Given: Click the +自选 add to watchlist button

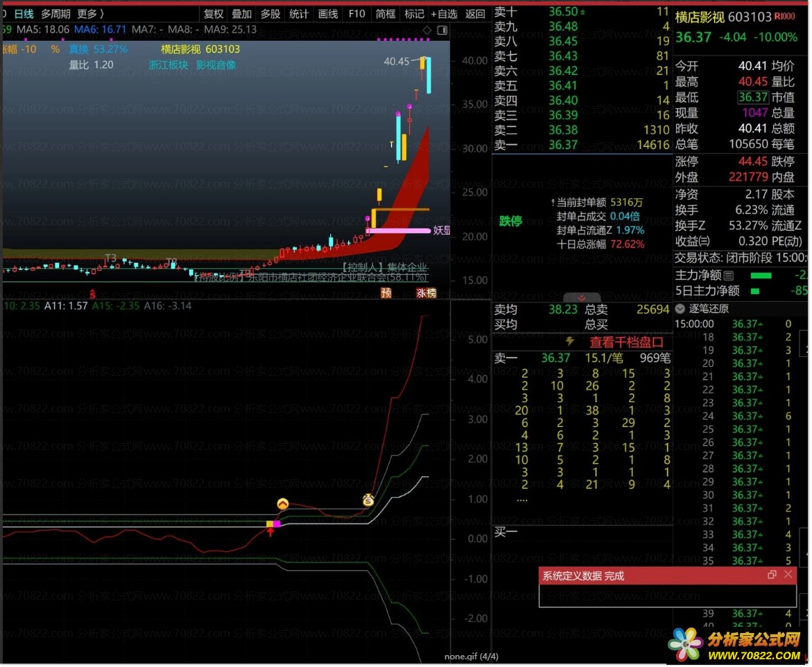Looking at the screenshot, I should pos(444,14).
